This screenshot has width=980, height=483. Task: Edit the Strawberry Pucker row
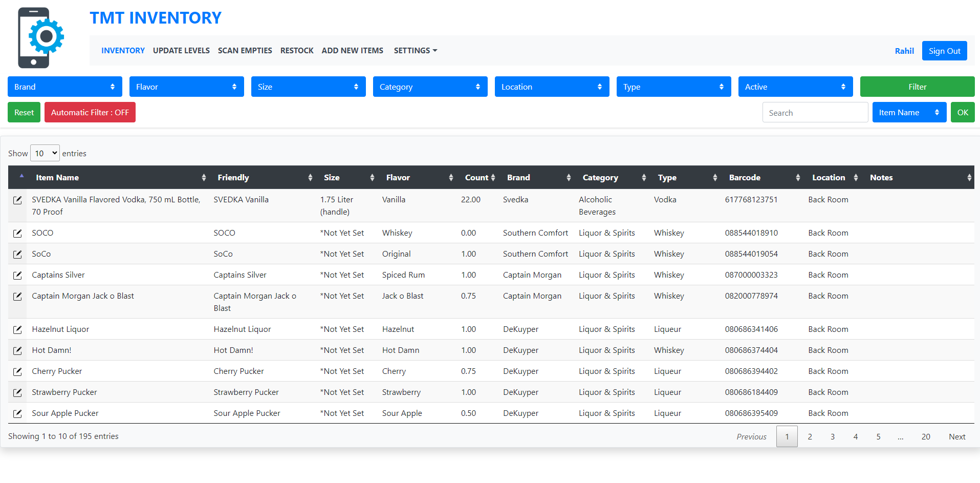click(17, 393)
